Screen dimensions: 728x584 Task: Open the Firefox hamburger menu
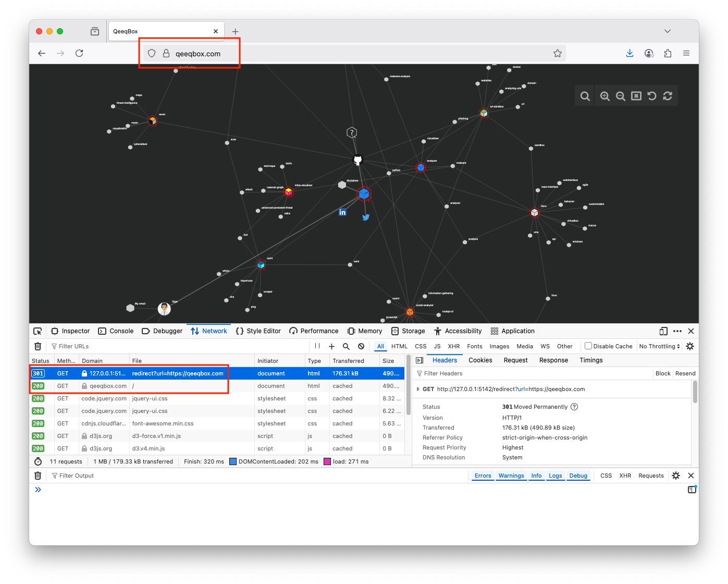point(686,53)
